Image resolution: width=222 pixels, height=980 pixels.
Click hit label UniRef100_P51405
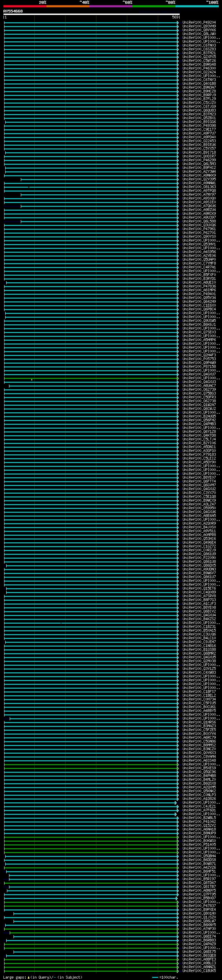(199, 844)
